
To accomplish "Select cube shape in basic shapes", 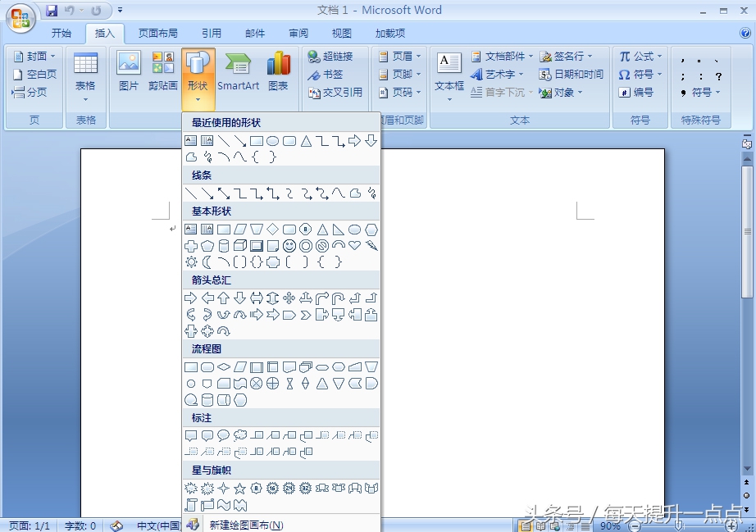I will [240, 246].
